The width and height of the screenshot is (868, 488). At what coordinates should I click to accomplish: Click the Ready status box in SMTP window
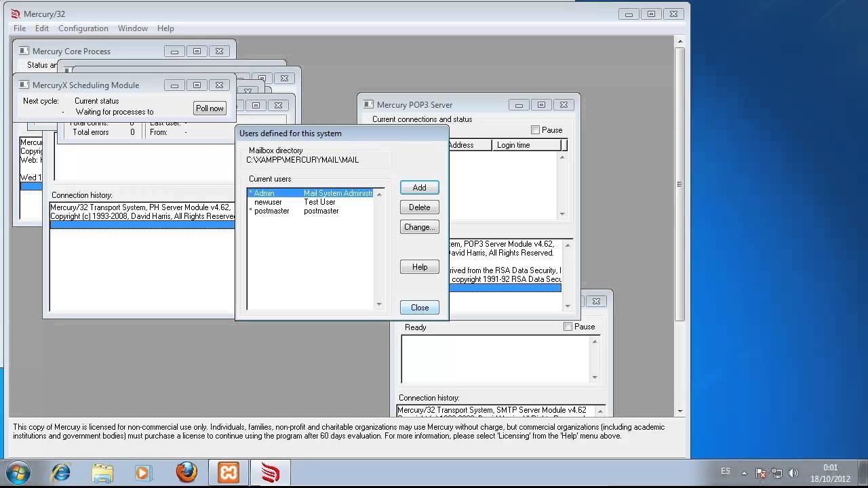(x=500, y=359)
